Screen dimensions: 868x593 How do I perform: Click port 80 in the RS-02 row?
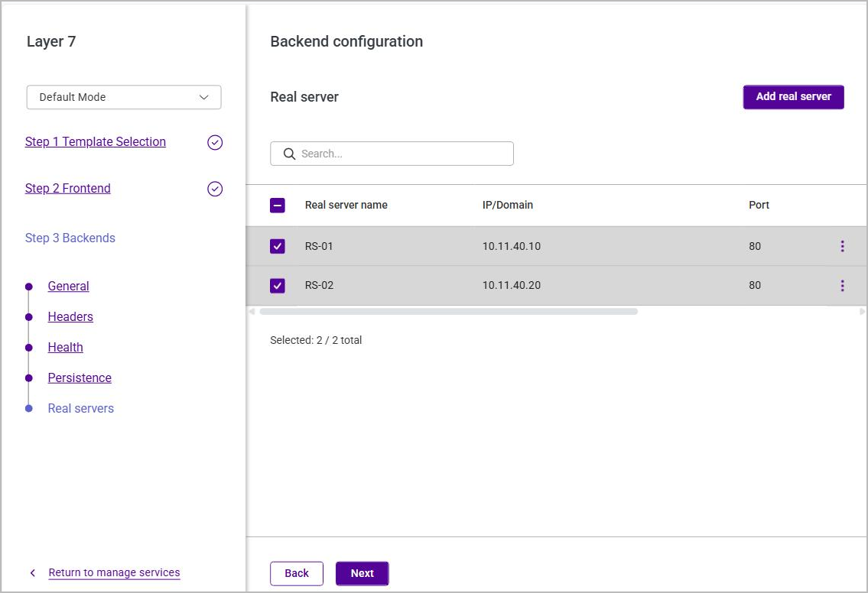[x=755, y=286]
